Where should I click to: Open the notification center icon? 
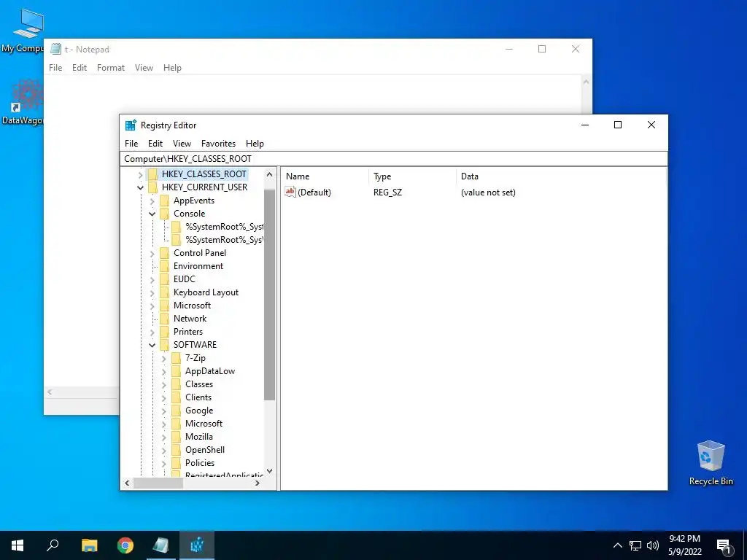coord(724,546)
